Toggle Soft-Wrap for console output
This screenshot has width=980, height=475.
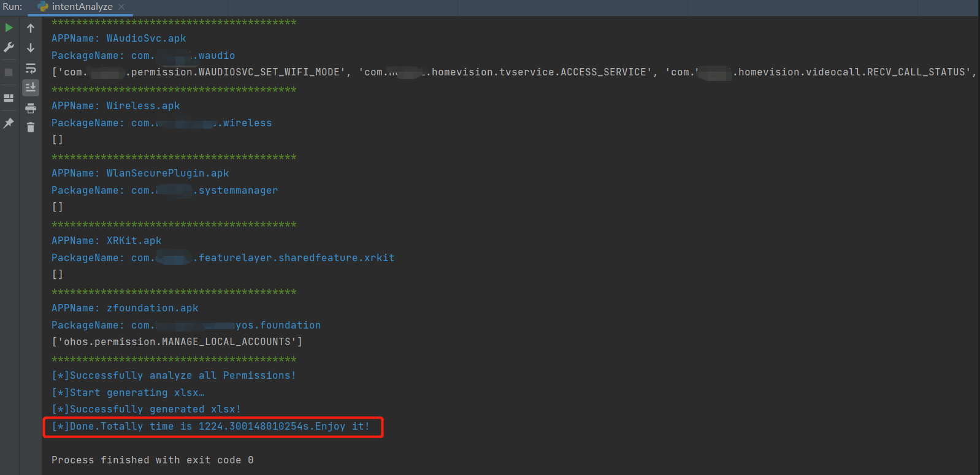(31, 68)
